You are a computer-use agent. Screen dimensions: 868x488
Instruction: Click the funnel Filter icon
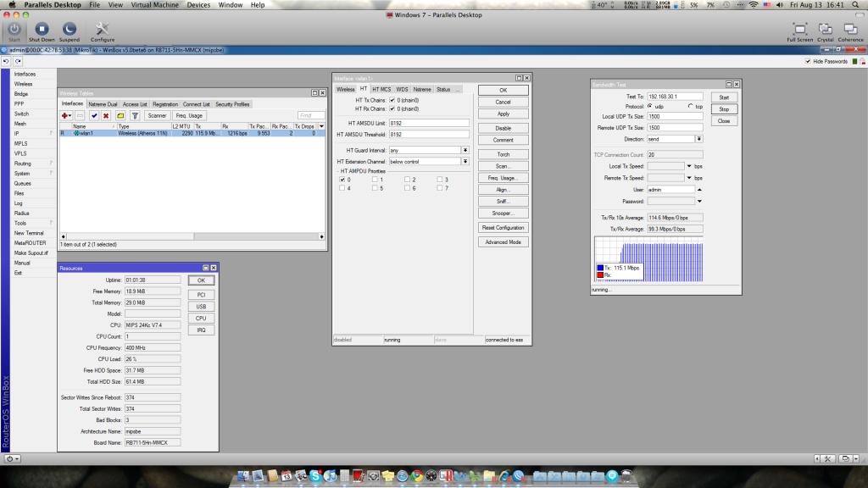coord(135,115)
